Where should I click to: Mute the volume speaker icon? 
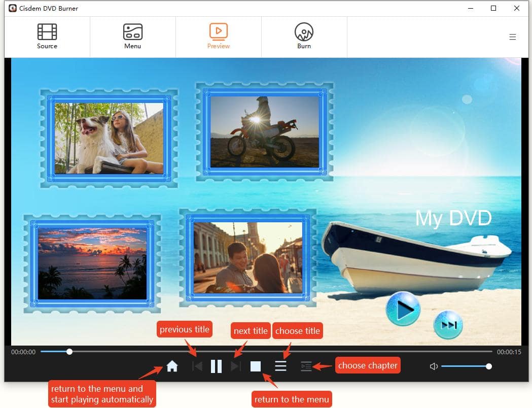coord(434,366)
